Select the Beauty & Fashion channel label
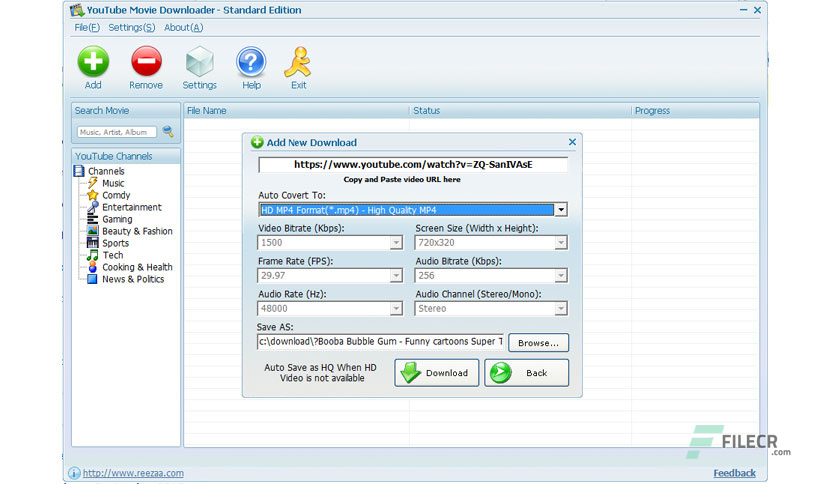The height and width of the screenshot is (484, 836). (138, 231)
